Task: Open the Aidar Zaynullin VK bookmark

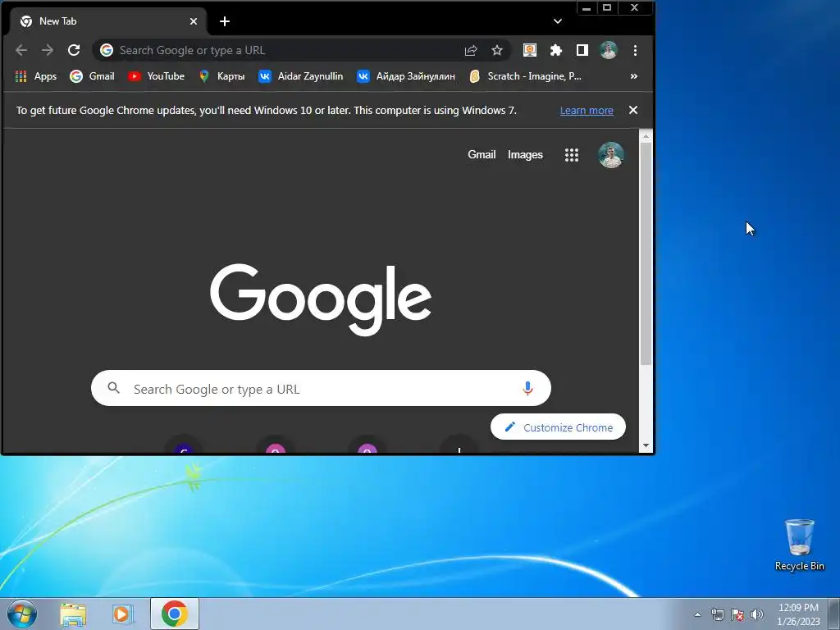Action: [300, 76]
